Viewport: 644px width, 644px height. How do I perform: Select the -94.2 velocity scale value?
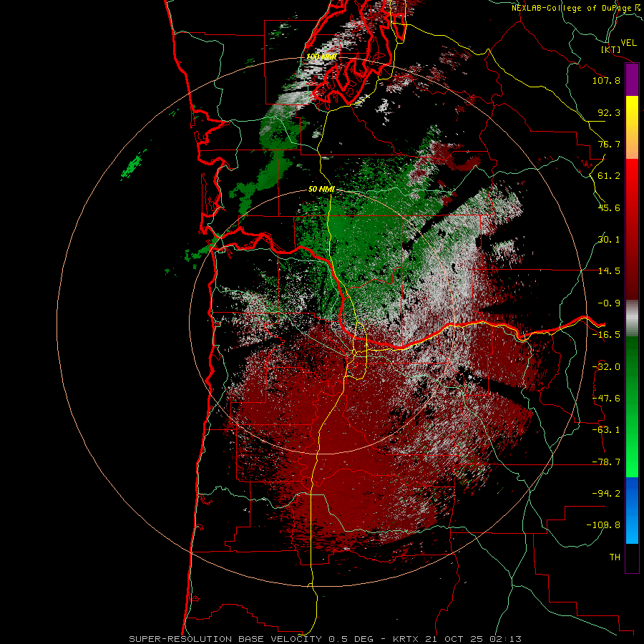pos(606,493)
